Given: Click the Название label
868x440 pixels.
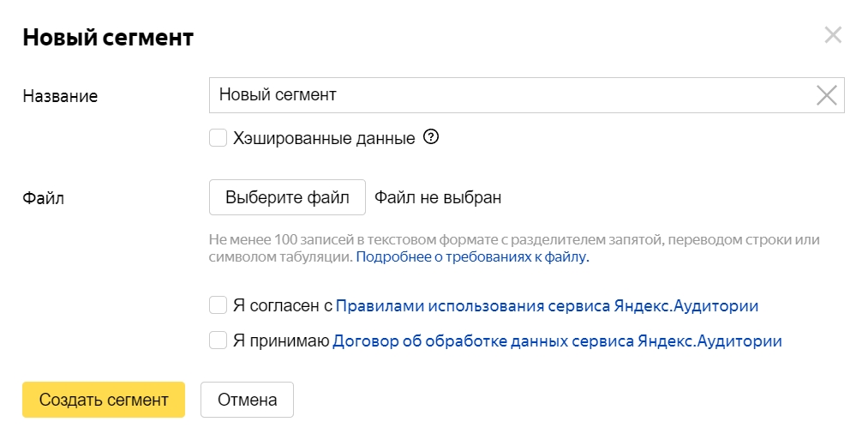Looking at the screenshot, I should pyautogui.click(x=60, y=96).
